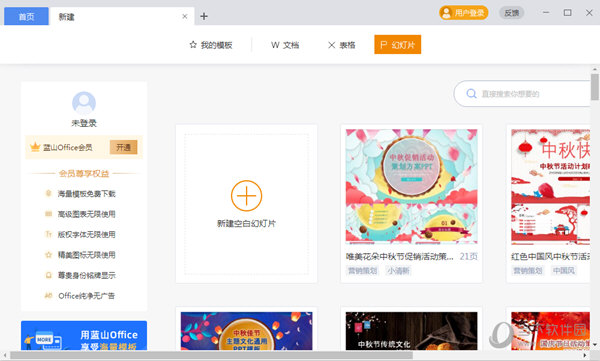Switch to W 文档 category

click(x=285, y=45)
